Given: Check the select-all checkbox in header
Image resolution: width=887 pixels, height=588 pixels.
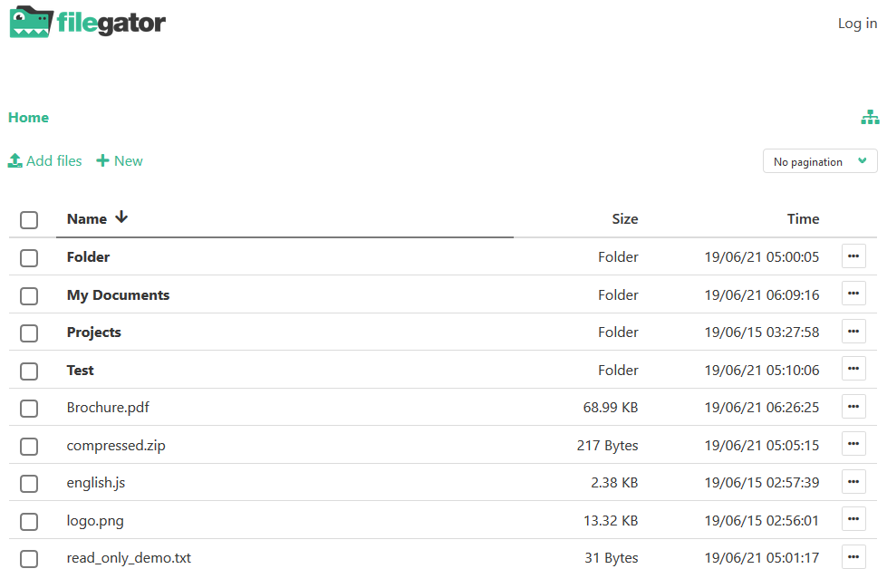Looking at the screenshot, I should [29, 219].
